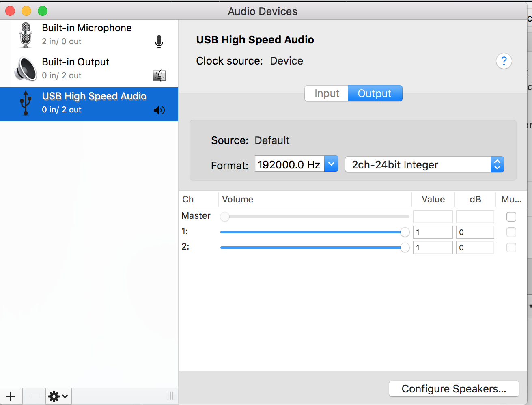
Task: Click the default output speaker volume icon
Action: 159,110
